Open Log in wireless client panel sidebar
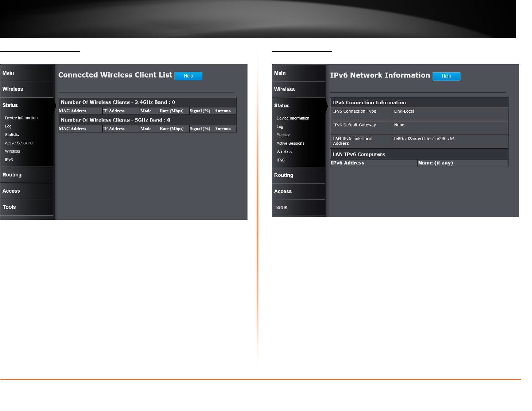 pyautogui.click(x=8, y=126)
